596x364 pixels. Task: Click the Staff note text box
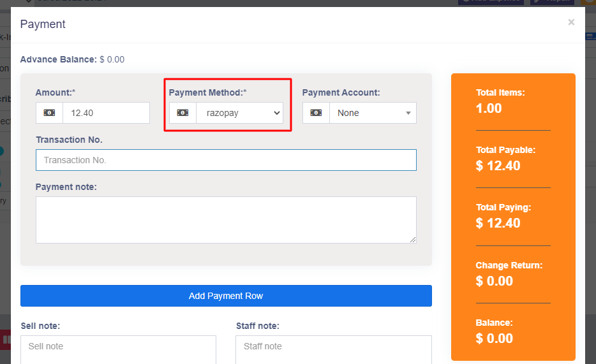tap(333, 349)
